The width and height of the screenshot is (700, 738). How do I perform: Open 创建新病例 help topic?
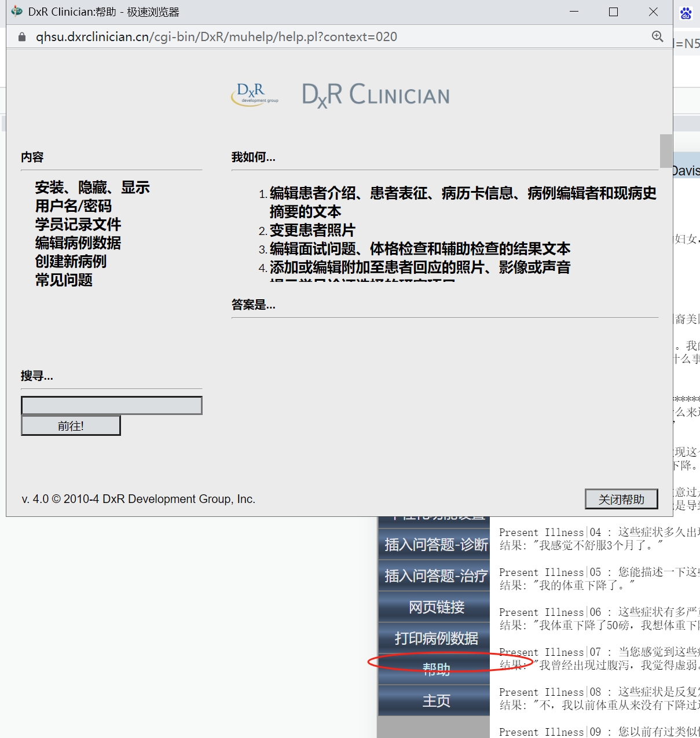[x=71, y=262]
